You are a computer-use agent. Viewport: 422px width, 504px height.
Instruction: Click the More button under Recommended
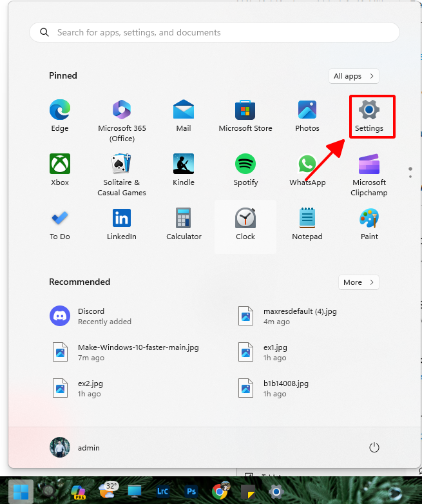pyautogui.click(x=359, y=282)
